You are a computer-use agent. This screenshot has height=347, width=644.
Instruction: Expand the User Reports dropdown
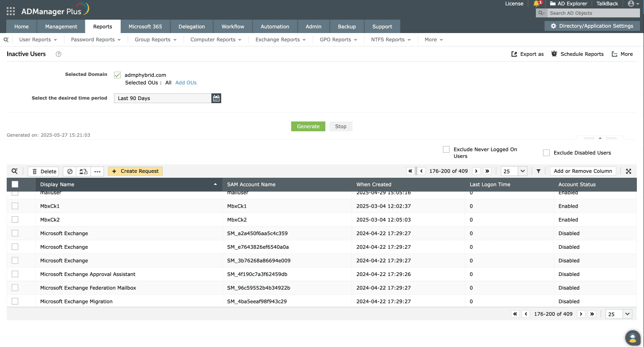pos(38,40)
